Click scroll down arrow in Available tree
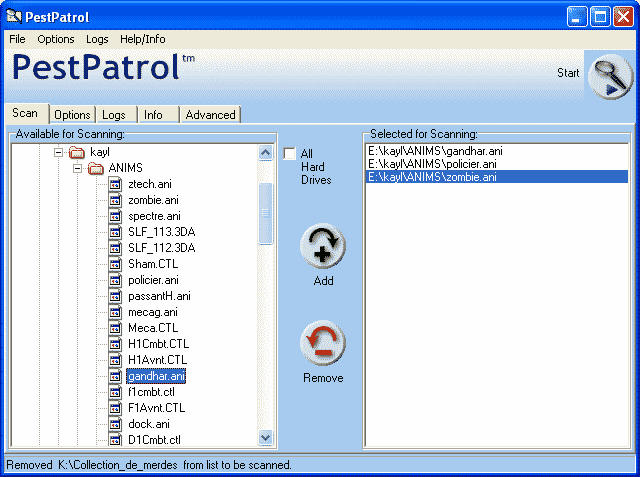Viewport: 640px width, 477px height. [x=265, y=438]
